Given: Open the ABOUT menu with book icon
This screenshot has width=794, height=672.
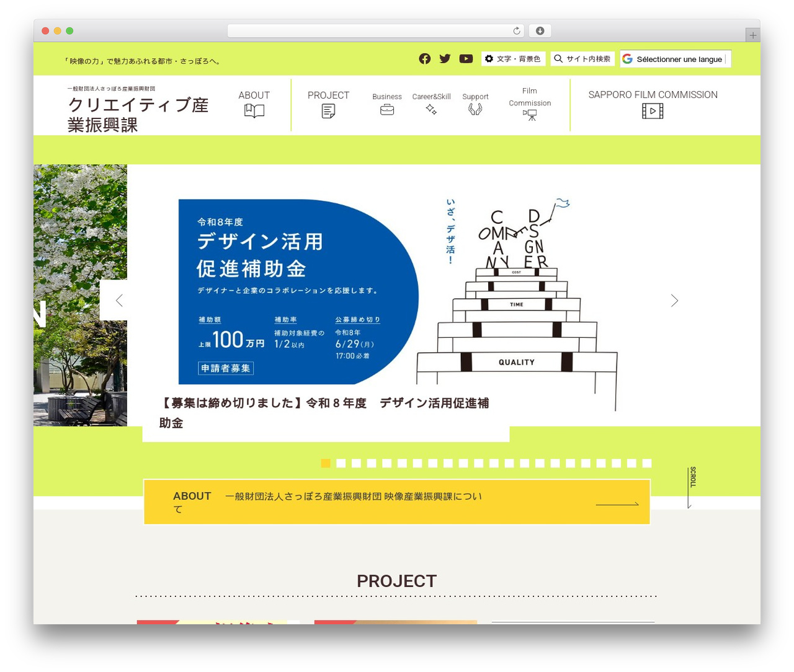Looking at the screenshot, I should (254, 103).
